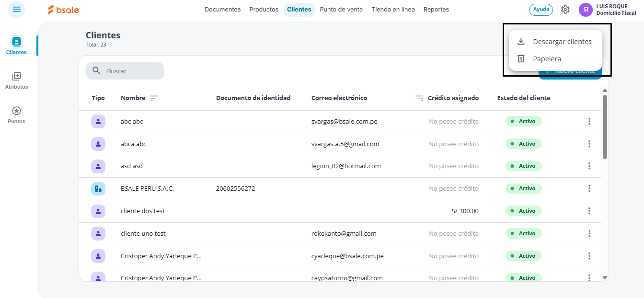The height and width of the screenshot is (298, 644).
Task: Click the SI user avatar
Action: point(586,10)
